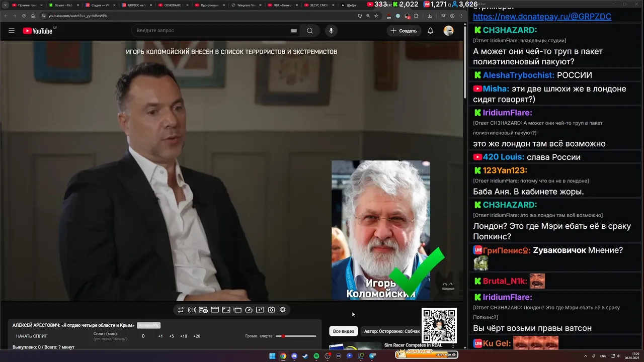This screenshot has height=362, width=644.
Task: Open the tab search dropdown arrow
Action: [x=5, y=5]
